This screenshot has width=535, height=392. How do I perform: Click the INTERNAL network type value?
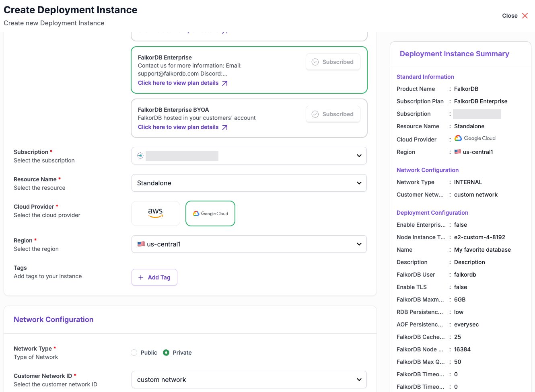pyautogui.click(x=468, y=182)
